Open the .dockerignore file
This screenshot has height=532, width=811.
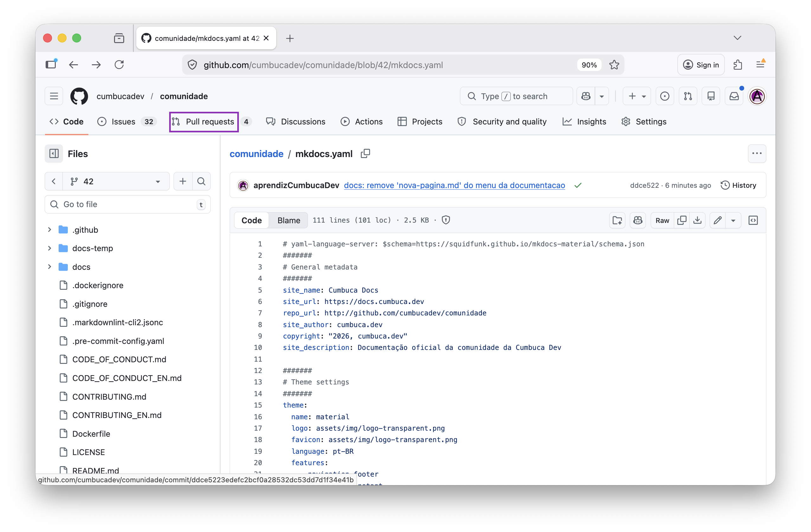click(x=98, y=285)
